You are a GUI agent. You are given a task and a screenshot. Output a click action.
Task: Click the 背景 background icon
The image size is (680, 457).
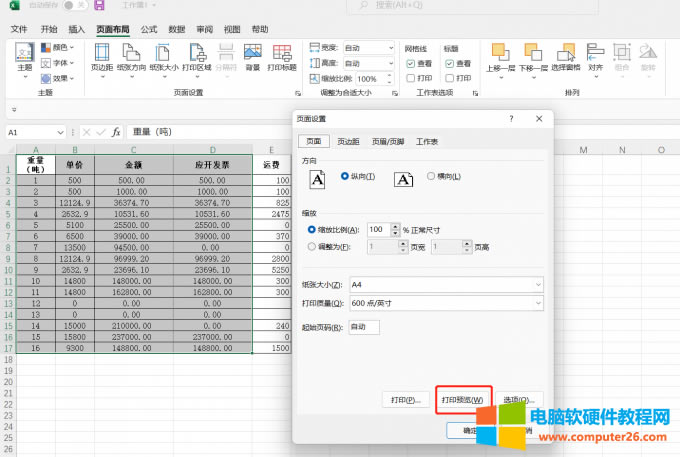pyautogui.click(x=252, y=56)
